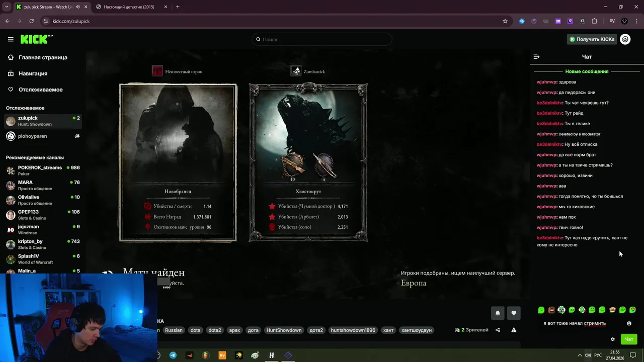The width and height of the screenshot is (644, 362).
Task: Open the browser media control icon
Action: click(x=612, y=21)
